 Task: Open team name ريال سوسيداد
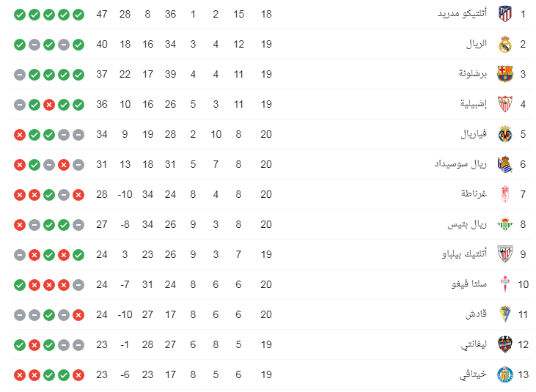(460, 164)
